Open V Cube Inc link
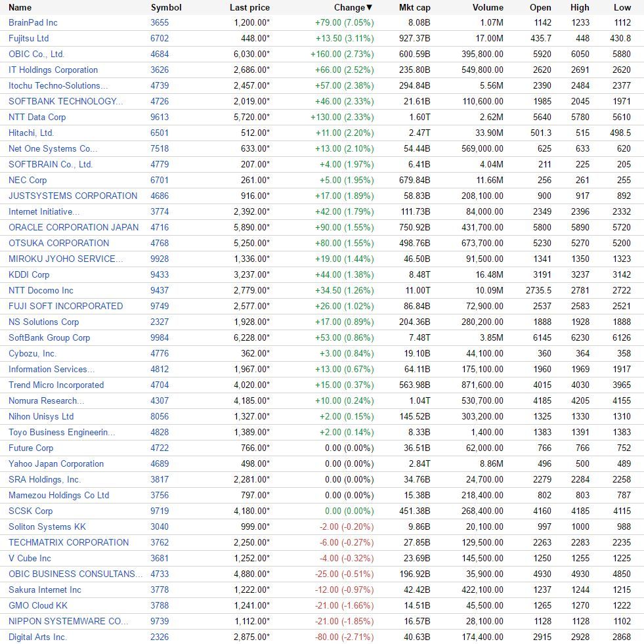 (x=30, y=558)
